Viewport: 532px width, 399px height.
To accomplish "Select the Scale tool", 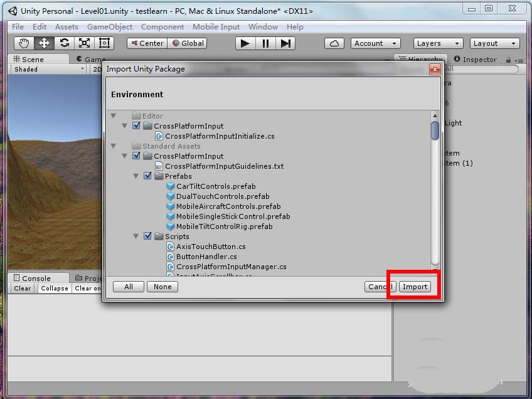I will click(x=84, y=43).
